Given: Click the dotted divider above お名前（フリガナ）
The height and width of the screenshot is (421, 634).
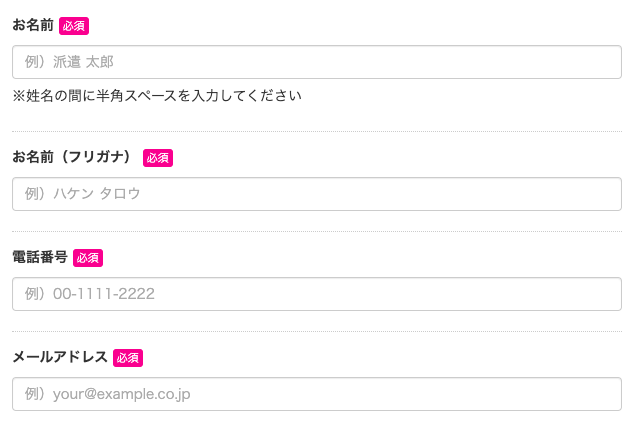Looking at the screenshot, I should click(x=316, y=131).
